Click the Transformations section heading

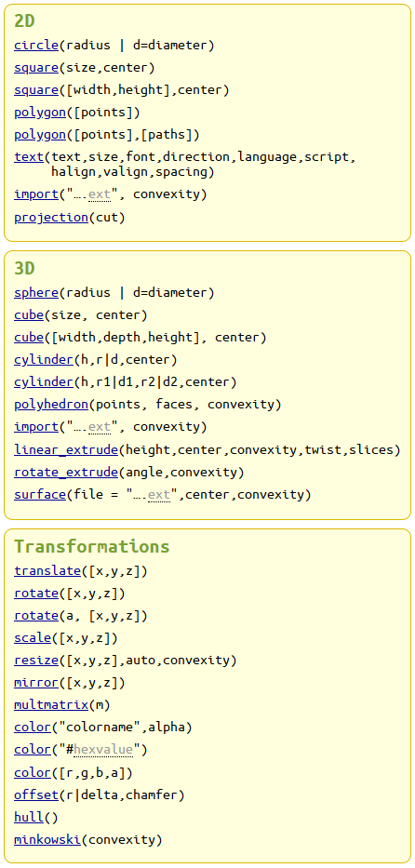92,546
